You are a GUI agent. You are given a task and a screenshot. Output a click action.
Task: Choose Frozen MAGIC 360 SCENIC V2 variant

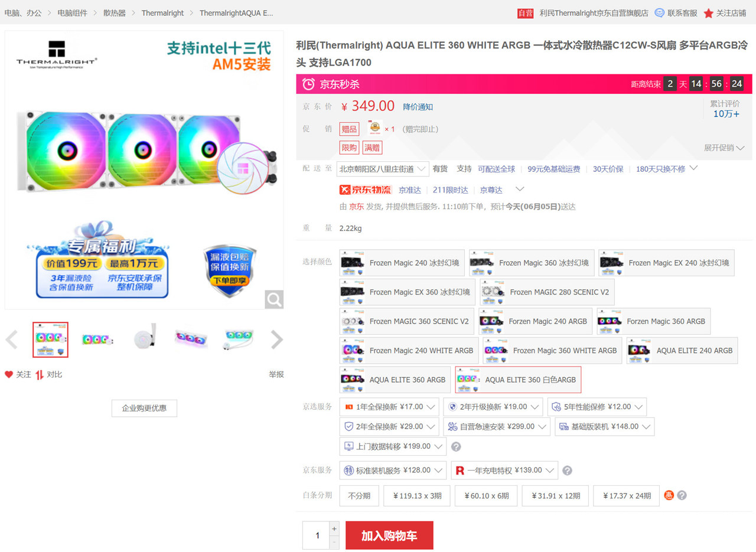[x=407, y=321]
